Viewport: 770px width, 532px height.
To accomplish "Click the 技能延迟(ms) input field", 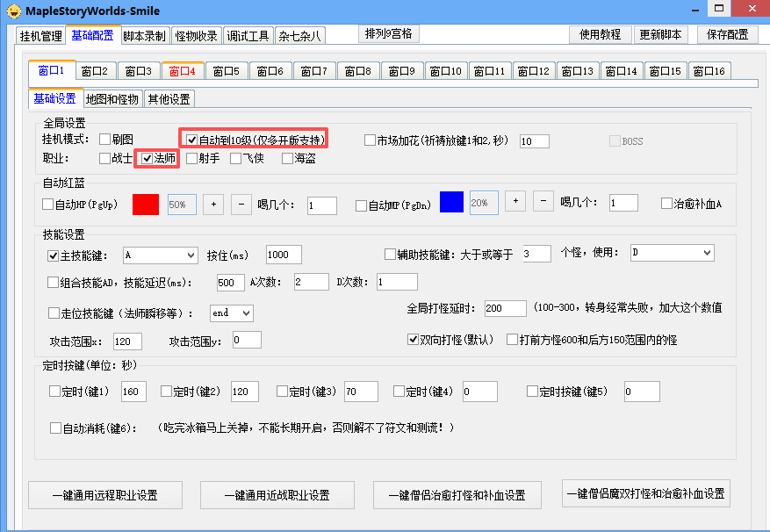I will [231, 283].
